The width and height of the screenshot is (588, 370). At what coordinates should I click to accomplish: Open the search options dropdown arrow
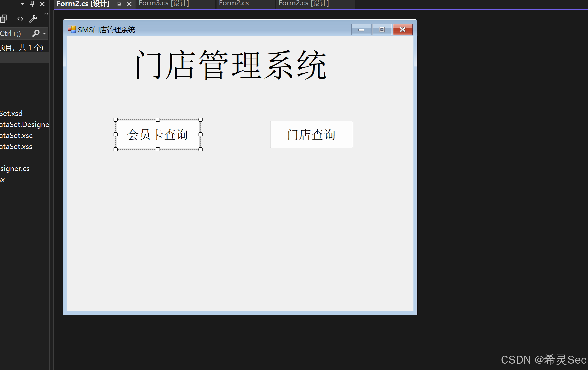coord(44,33)
